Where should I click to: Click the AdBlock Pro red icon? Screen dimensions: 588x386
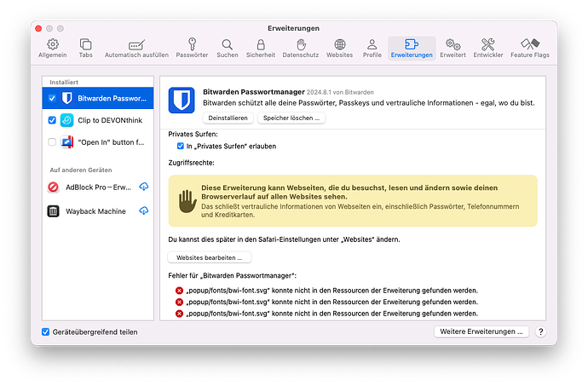tap(53, 187)
